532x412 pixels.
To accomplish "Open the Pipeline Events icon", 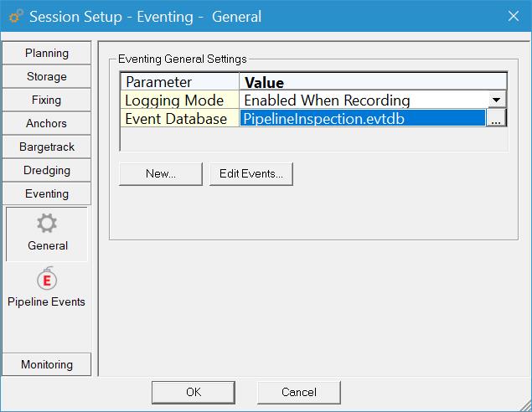I will (x=47, y=279).
